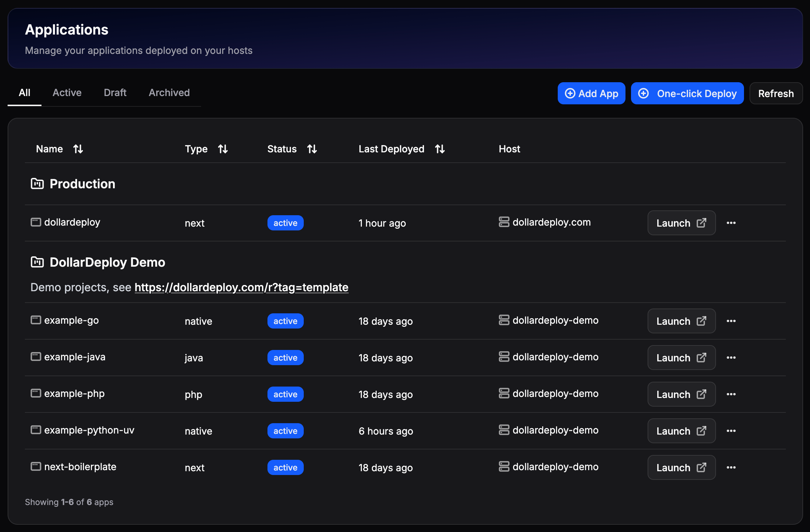Viewport: 810px width, 532px height.
Task: Open the template demo projects link
Action: coord(241,287)
